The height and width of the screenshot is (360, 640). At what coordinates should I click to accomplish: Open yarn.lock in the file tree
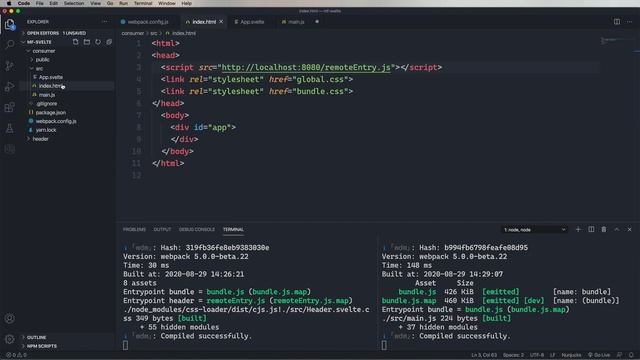46,130
